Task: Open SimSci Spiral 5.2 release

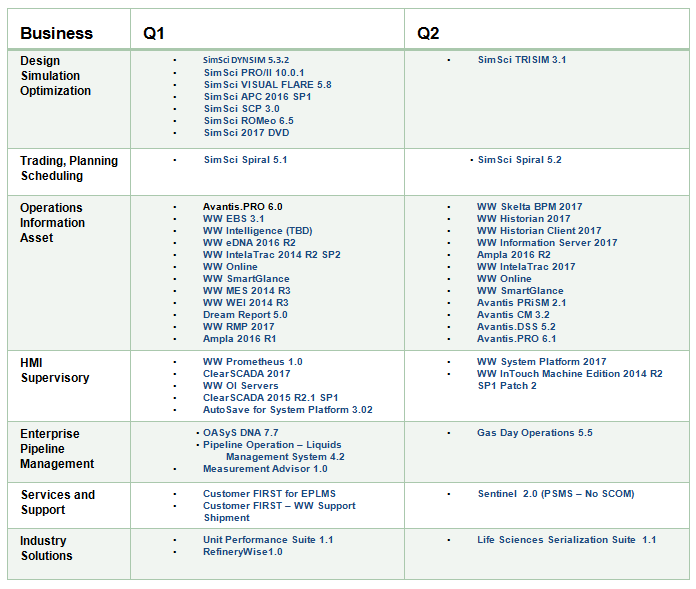Action: coord(519,159)
